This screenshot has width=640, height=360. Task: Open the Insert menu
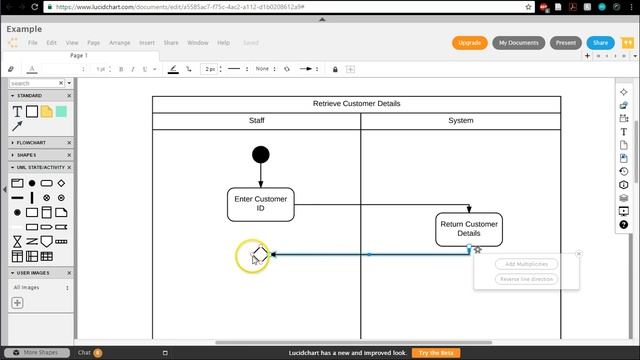click(x=147, y=42)
